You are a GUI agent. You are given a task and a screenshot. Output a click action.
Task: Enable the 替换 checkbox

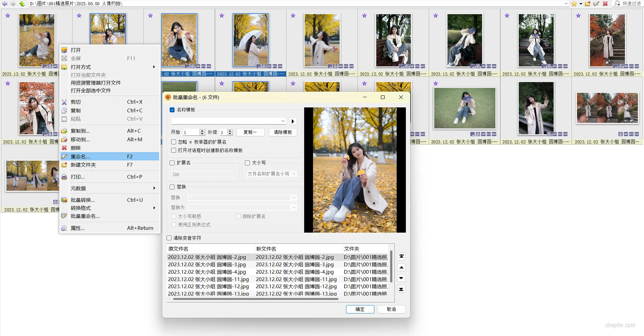172,187
